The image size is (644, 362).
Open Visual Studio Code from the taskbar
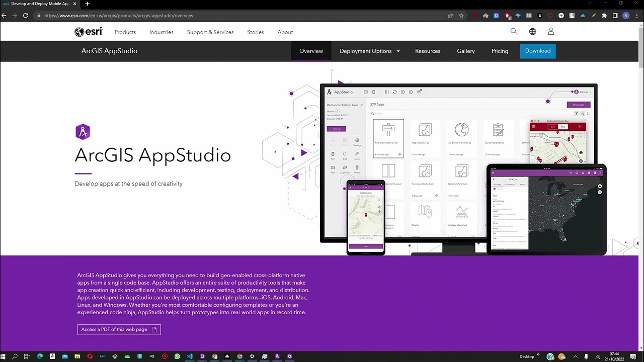tap(190, 356)
